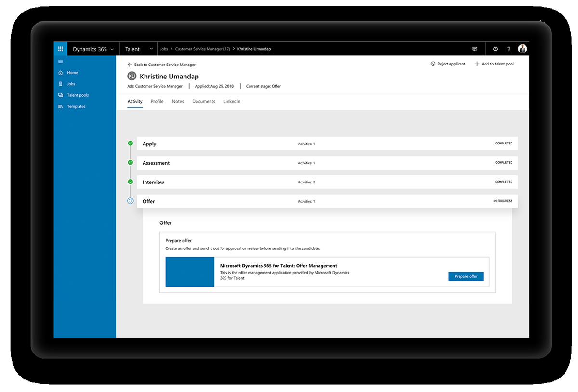Switch to the Activity tab

point(135,102)
